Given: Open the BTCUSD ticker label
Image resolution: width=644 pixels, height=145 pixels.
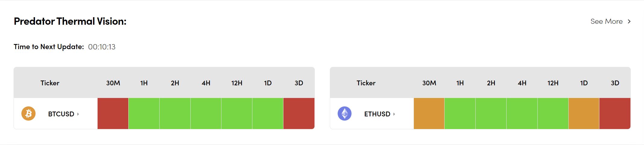Looking at the screenshot, I should (61, 114).
